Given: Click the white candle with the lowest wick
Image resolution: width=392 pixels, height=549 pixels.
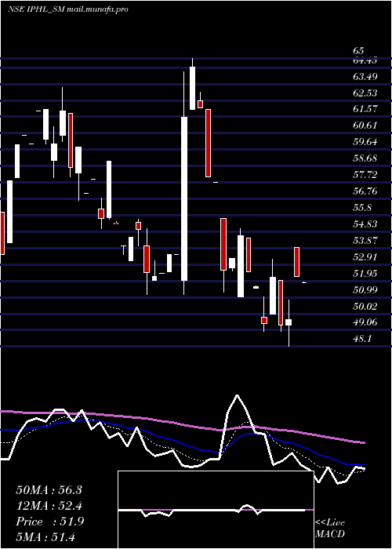Looking at the screenshot, I should point(289,322).
